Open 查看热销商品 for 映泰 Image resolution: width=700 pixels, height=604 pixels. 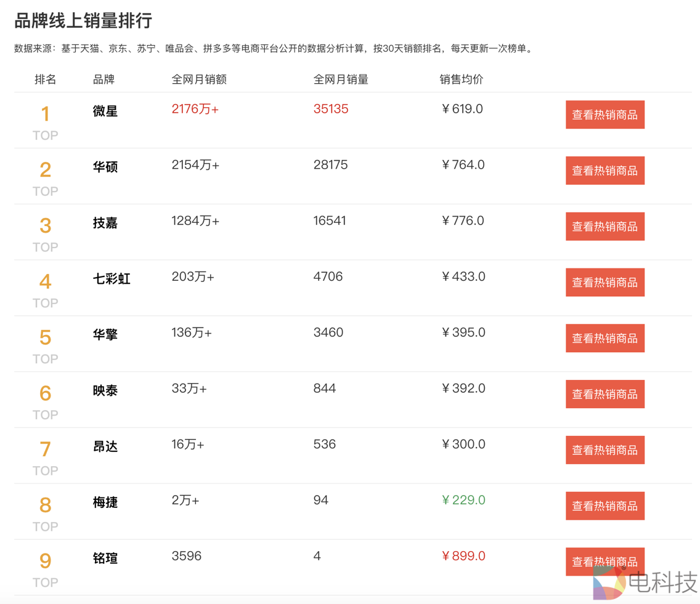pos(604,394)
